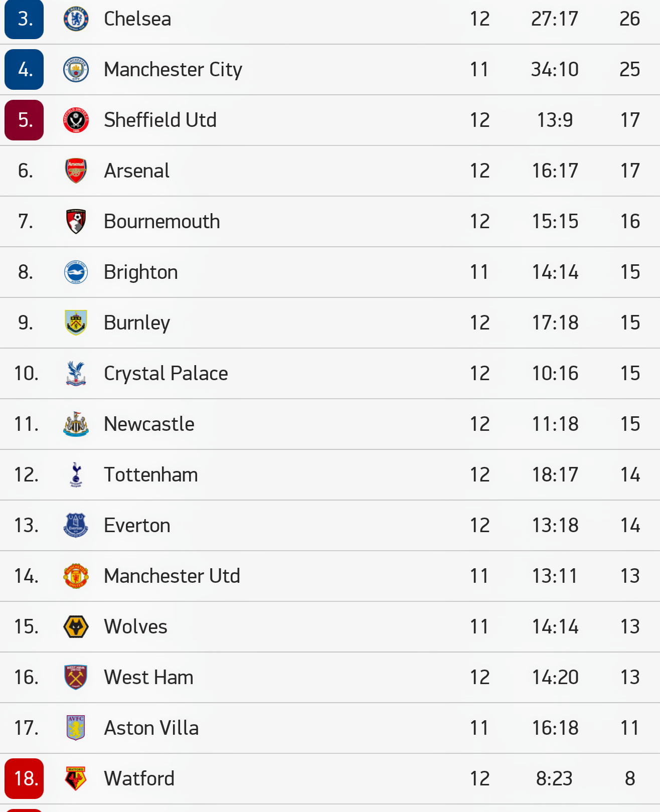Screen dimensions: 660x812
Task: Open the Crystal Palace team page
Action: (166, 374)
